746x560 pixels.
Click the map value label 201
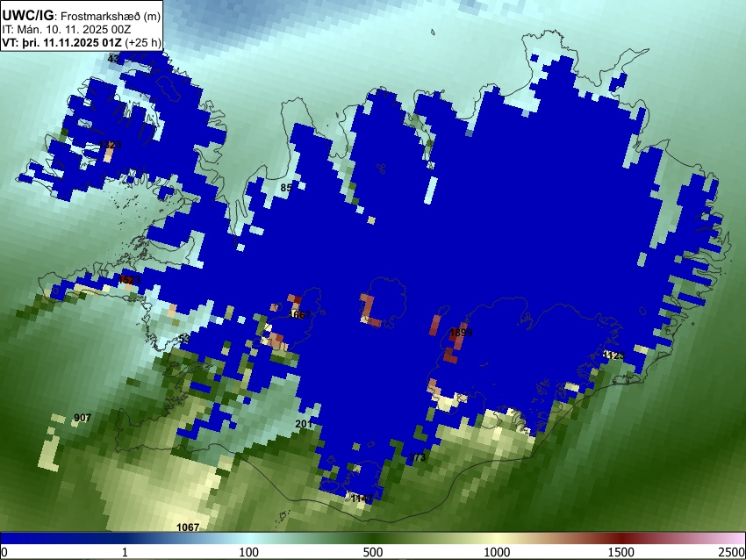tap(304, 424)
